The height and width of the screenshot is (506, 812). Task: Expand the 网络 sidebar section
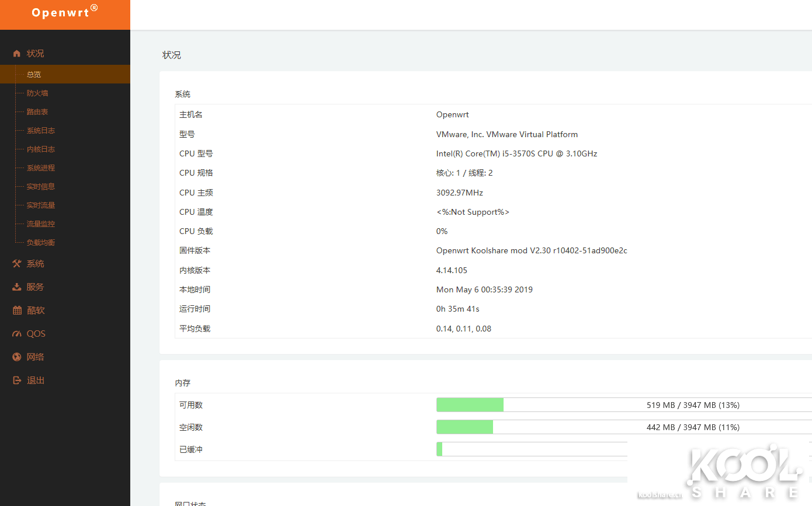tap(36, 357)
